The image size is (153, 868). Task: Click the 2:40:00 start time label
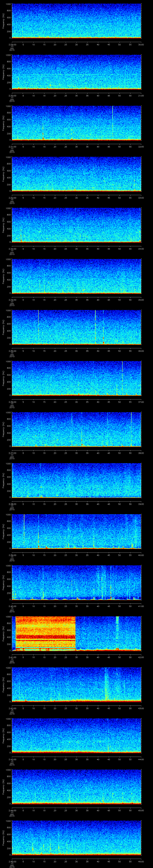click(12, 606)
